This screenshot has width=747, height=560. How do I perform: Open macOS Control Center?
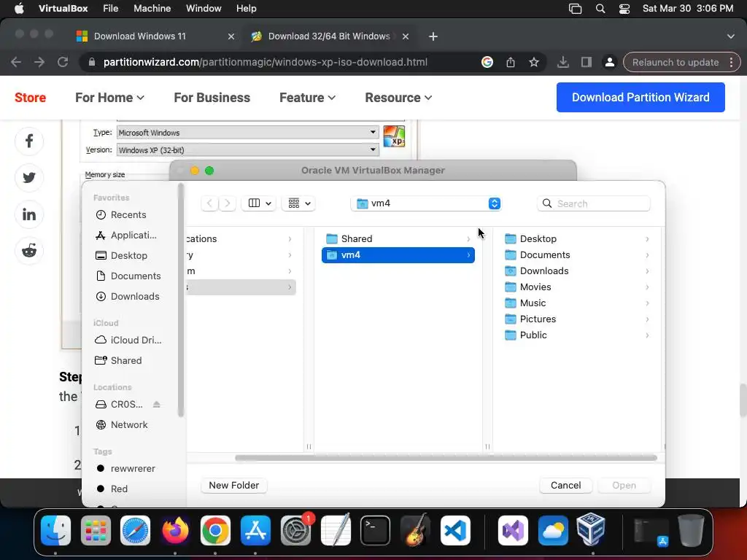[624, 9]
